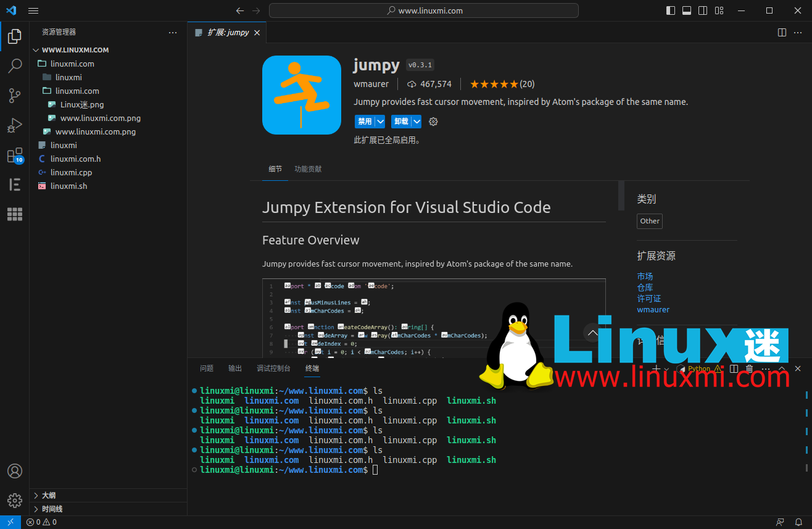This screenshot has width=812, height=529.
Task: Open the 仓库 resource link
Action: (645, 288)
